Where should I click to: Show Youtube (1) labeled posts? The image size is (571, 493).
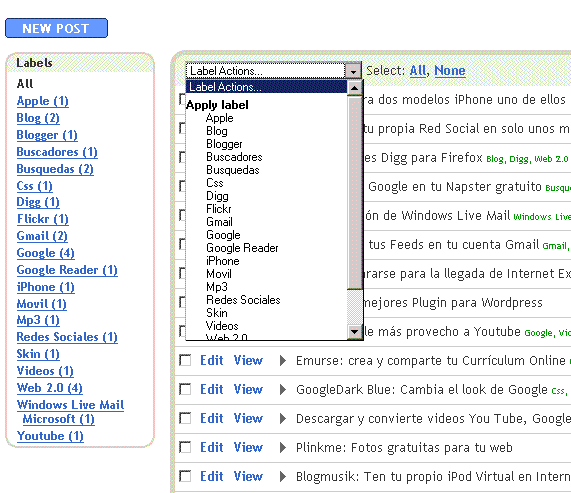click(50, 436)
